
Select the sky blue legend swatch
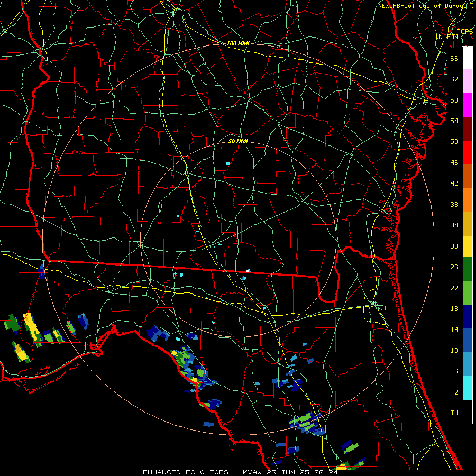pos(467,364)
